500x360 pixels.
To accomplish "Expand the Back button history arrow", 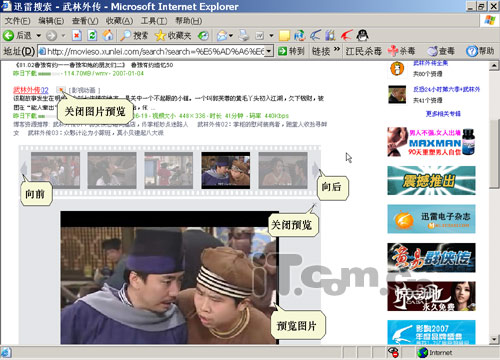I will coord(39,35).
